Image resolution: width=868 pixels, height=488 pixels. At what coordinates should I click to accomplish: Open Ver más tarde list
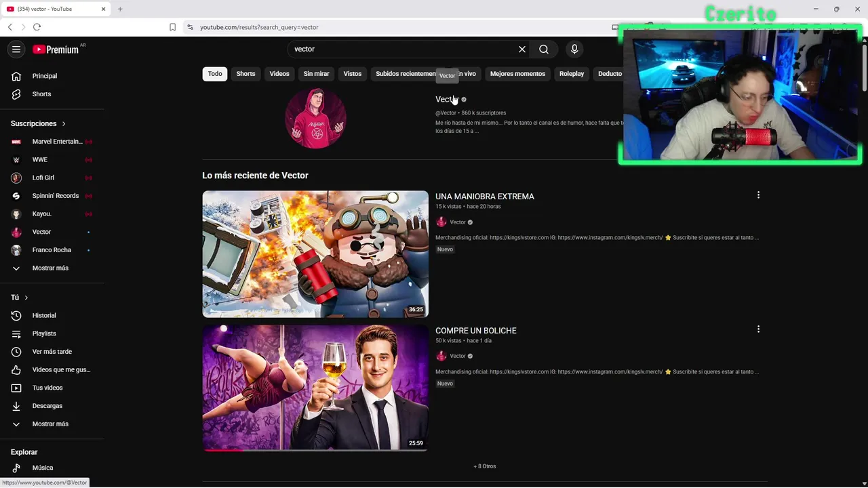[52, 352]
